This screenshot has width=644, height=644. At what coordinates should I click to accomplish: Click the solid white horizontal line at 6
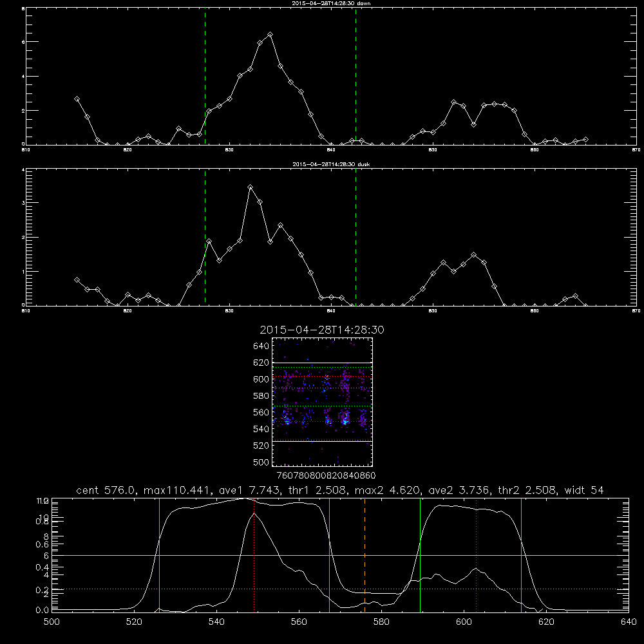coord(340,555)
